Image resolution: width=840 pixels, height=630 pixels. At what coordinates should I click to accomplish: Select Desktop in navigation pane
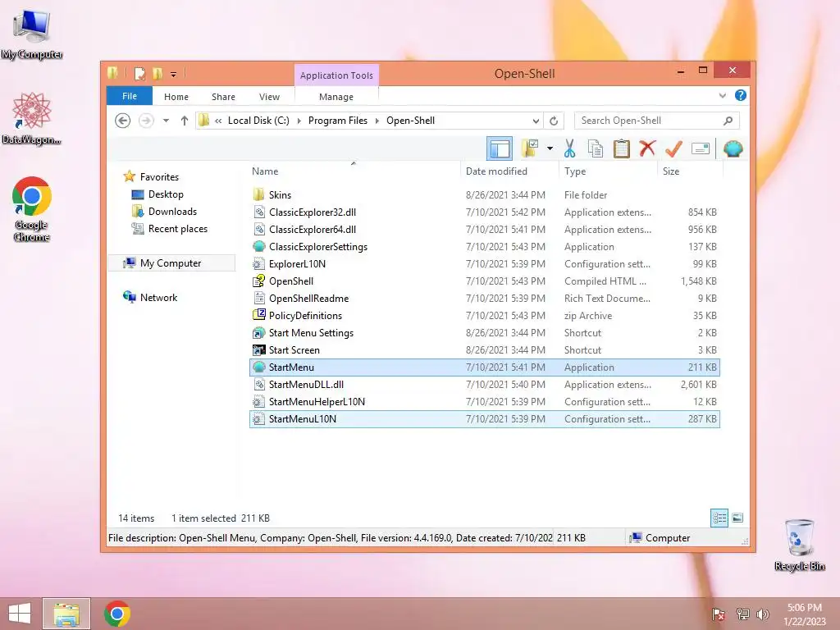(166, 194)
